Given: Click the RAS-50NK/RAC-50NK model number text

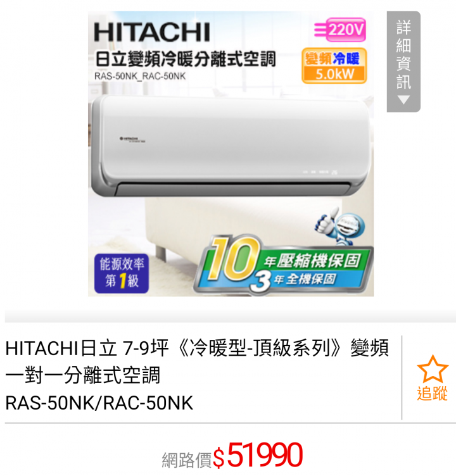Looking at the screenshot, I should tap(99, 403).
